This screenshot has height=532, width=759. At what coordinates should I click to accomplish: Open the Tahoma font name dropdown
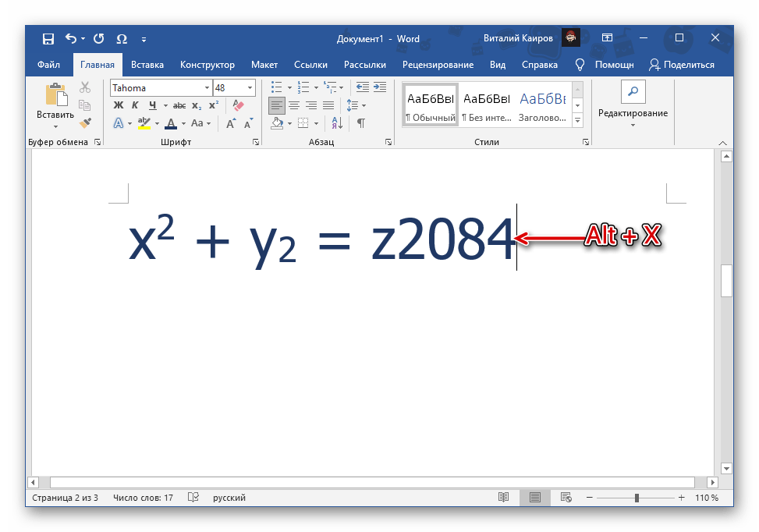point(207,88)
